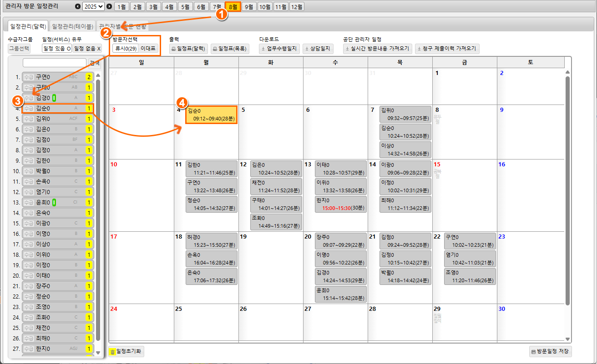Select the 3월 month button
This screenshot has height=364, width=597.
(x=153, y=6)
